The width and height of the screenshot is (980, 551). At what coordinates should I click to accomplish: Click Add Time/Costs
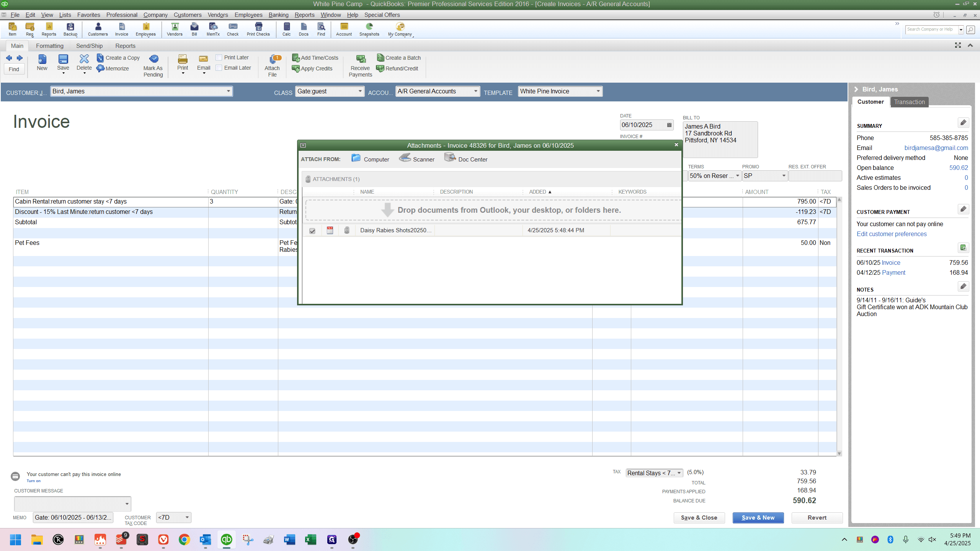click(315, 58)
